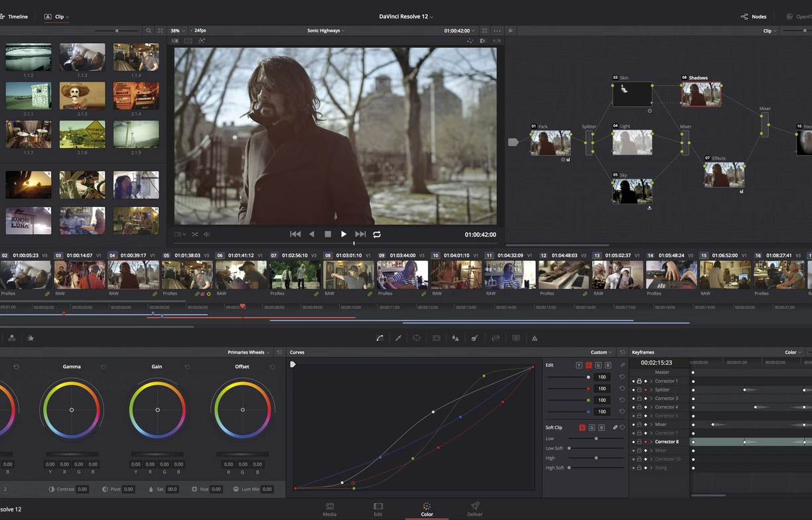Switch to the Deliver page
This screenshot has height=520, width=812.
click(474, 508)
